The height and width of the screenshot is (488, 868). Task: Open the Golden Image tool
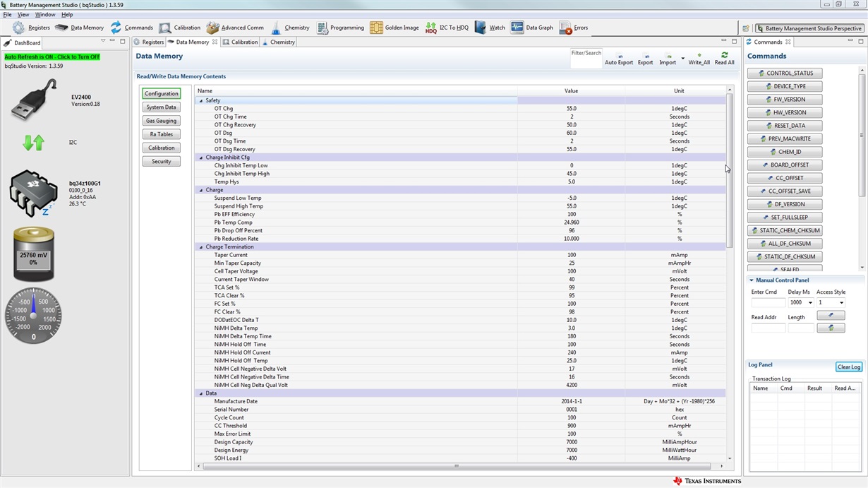394,28
